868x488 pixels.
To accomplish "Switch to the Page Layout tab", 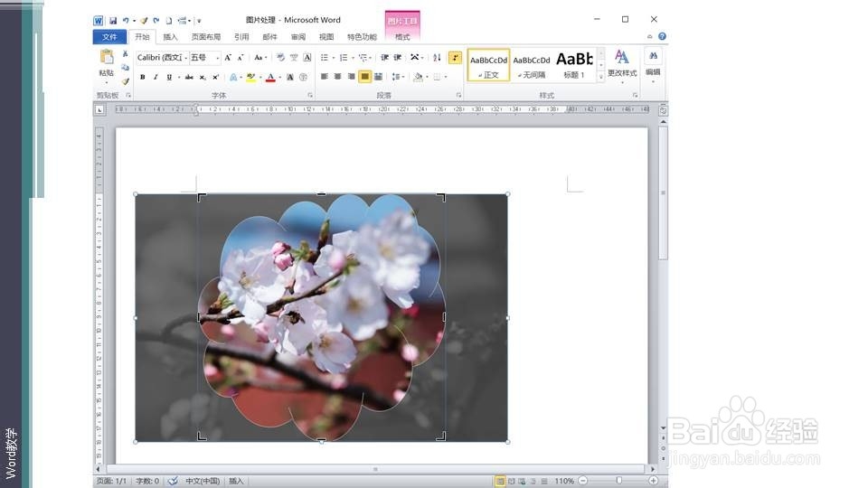I will point(206,36).
